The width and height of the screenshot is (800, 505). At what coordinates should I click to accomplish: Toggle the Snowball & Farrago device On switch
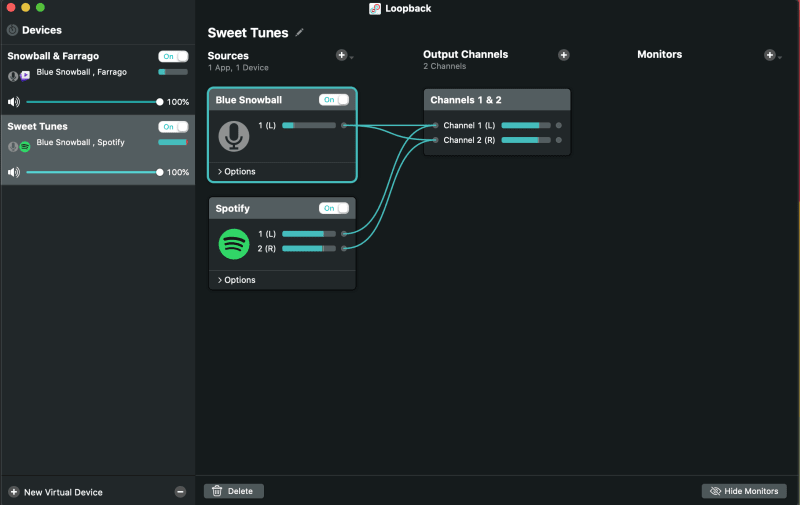173,57
